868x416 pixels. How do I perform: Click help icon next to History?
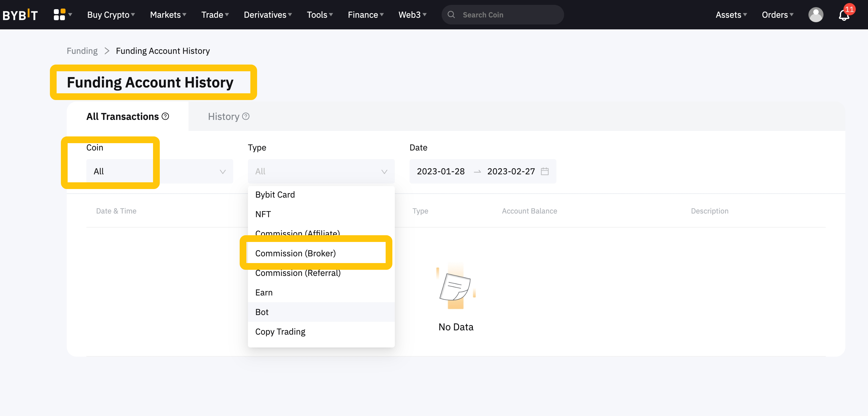246,117
